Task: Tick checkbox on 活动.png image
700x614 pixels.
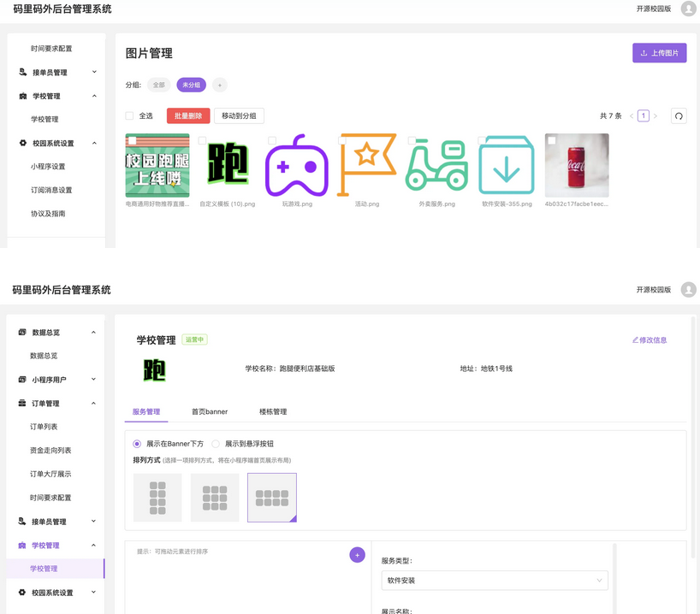Action: [x=342, y=140]
